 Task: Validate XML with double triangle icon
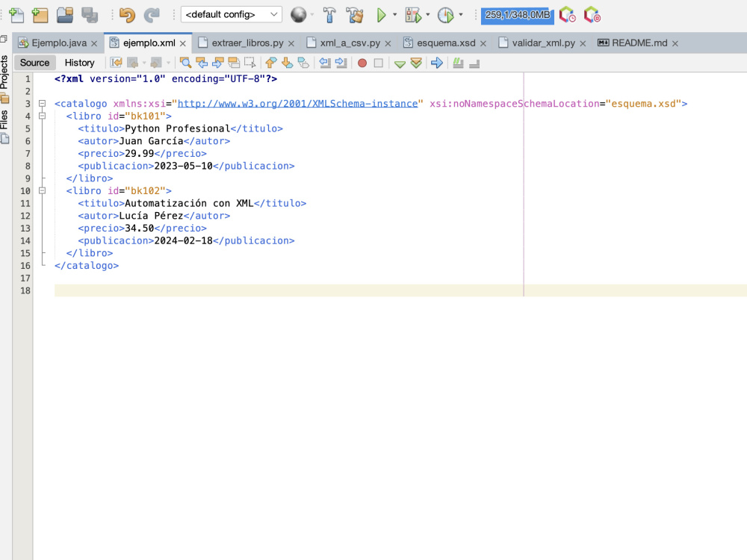pyautogui.click(x=416, y=63)
